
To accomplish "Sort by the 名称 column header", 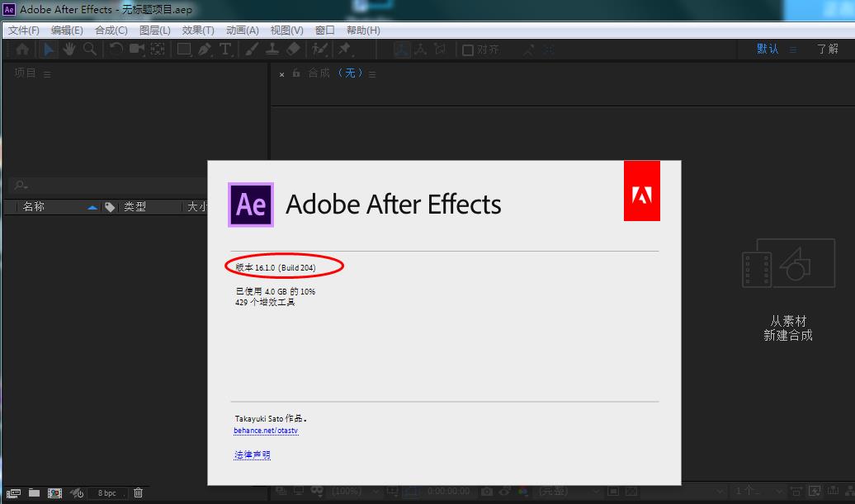I will (33, 206).
